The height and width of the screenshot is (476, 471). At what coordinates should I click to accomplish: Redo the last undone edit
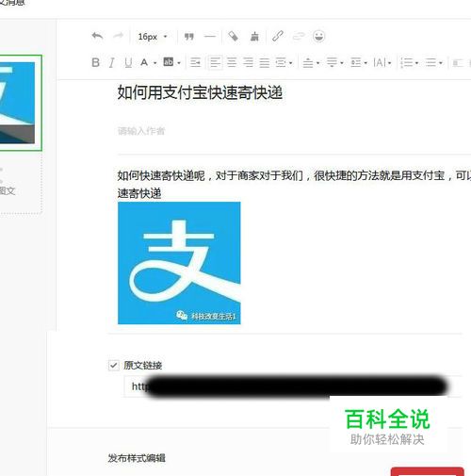click(x=119, y=36)
